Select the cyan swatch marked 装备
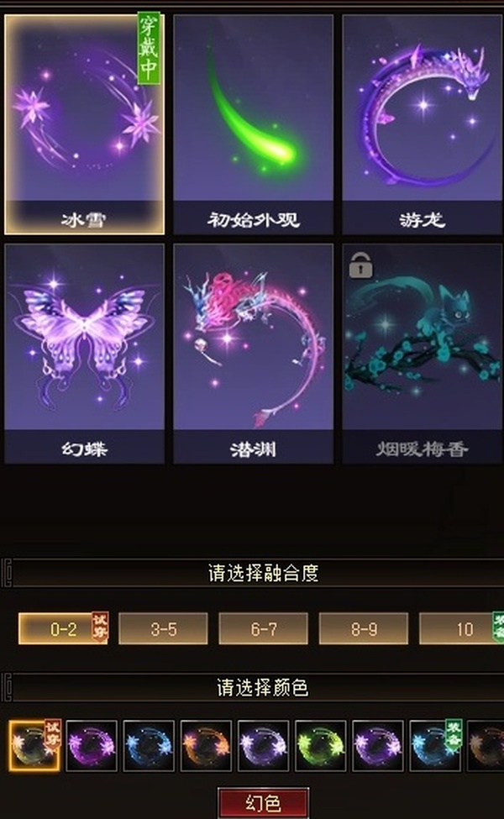Screen dimensions: 504x819 435,746
